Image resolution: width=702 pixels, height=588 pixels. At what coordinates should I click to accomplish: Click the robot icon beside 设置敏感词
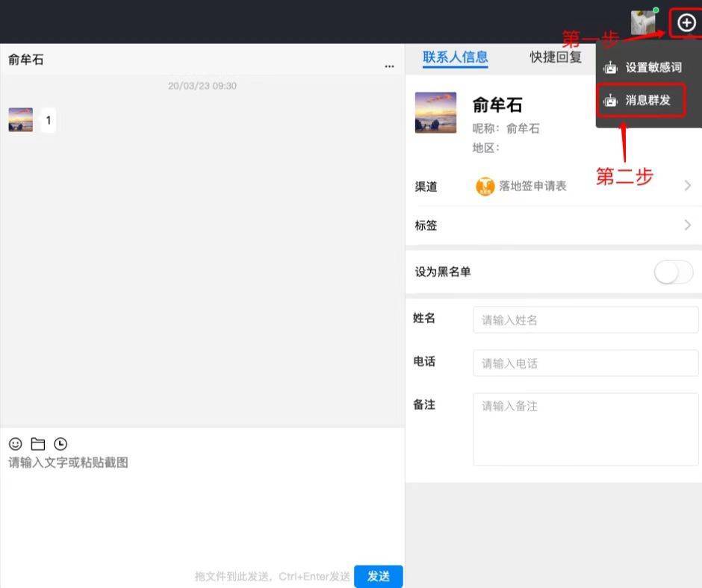610,67
